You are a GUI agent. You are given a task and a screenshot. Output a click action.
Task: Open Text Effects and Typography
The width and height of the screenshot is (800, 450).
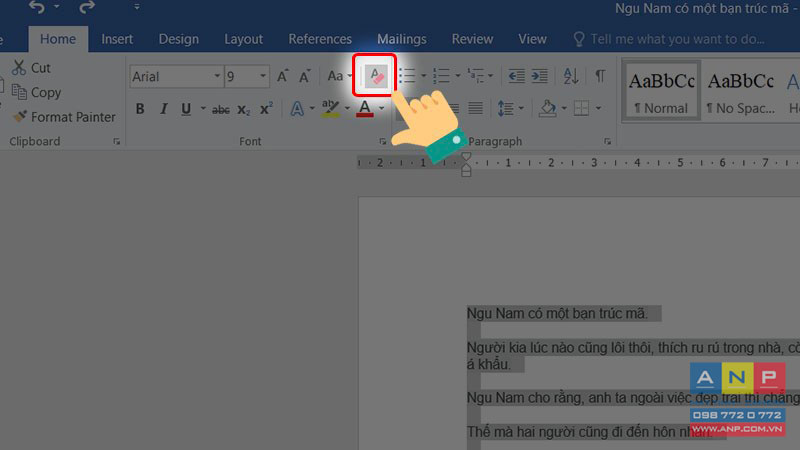point(297,109)
